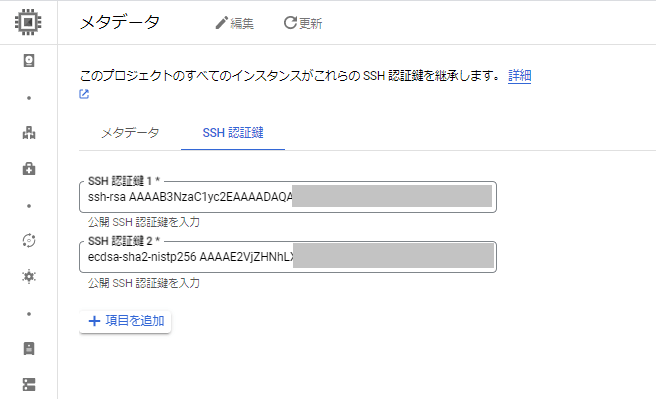Click the 更新 refresh button
The height and width of the screenshot is (399, 656).
tap(303, 23)
